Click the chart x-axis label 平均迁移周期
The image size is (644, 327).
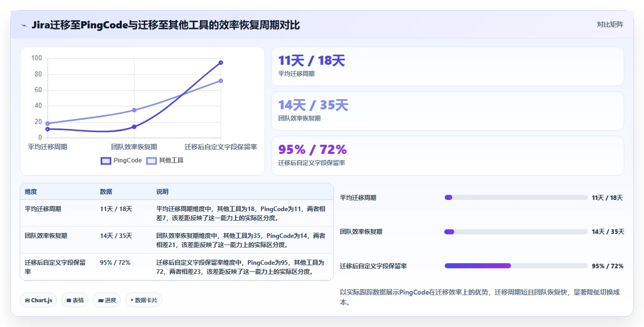click(48, 147)
